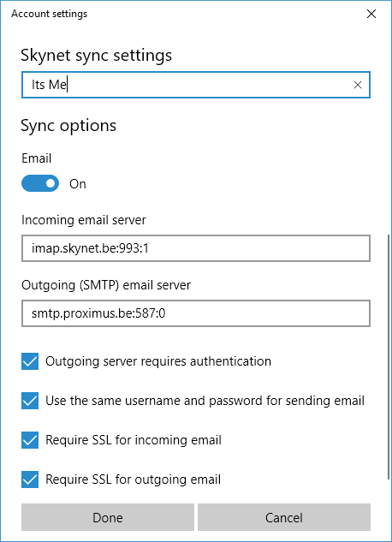Click the Outgoing (SMTP) email server label
392x542 pixels.
tap(106, 285)
